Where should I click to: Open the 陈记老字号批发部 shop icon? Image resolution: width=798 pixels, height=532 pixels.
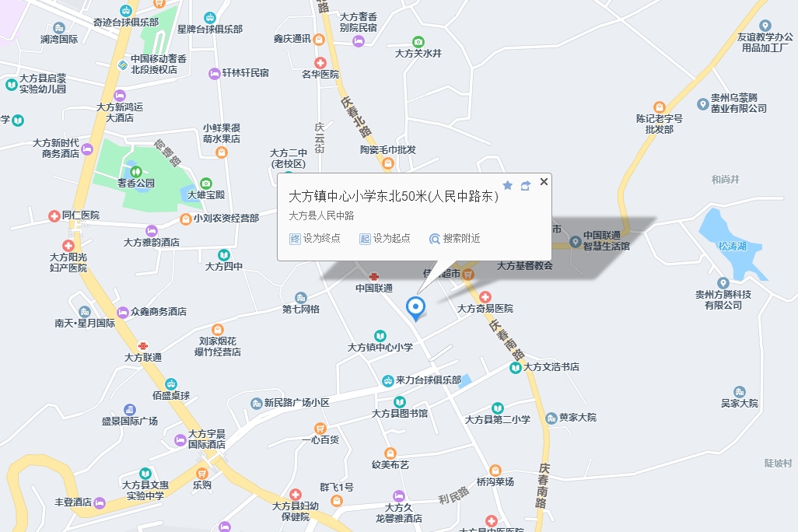click(660, 107)
